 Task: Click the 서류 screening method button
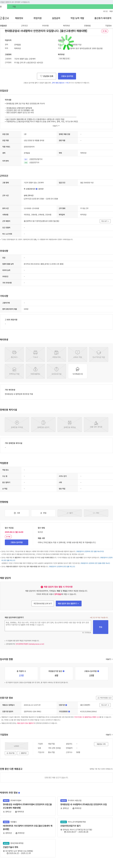tap(17, 513)
